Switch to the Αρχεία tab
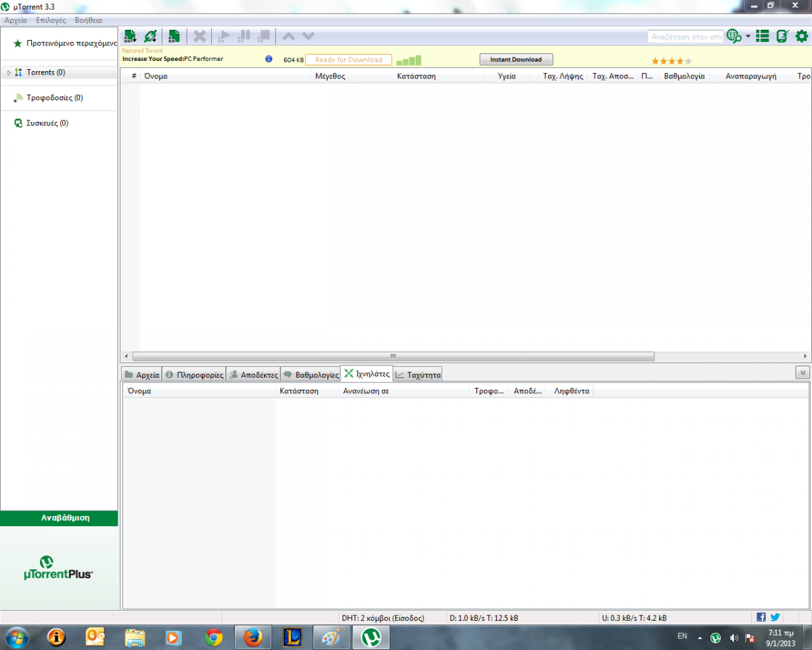 (141, 374)
